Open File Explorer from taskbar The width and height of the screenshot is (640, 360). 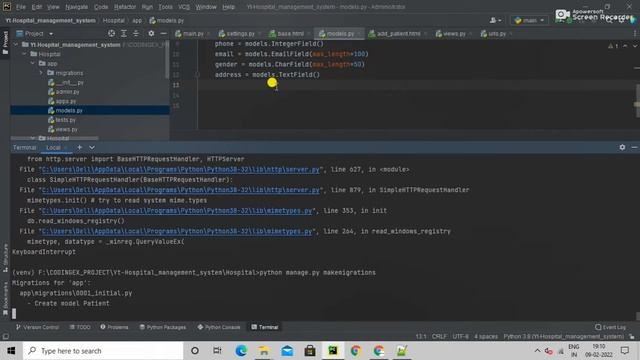tap(264, 351)
